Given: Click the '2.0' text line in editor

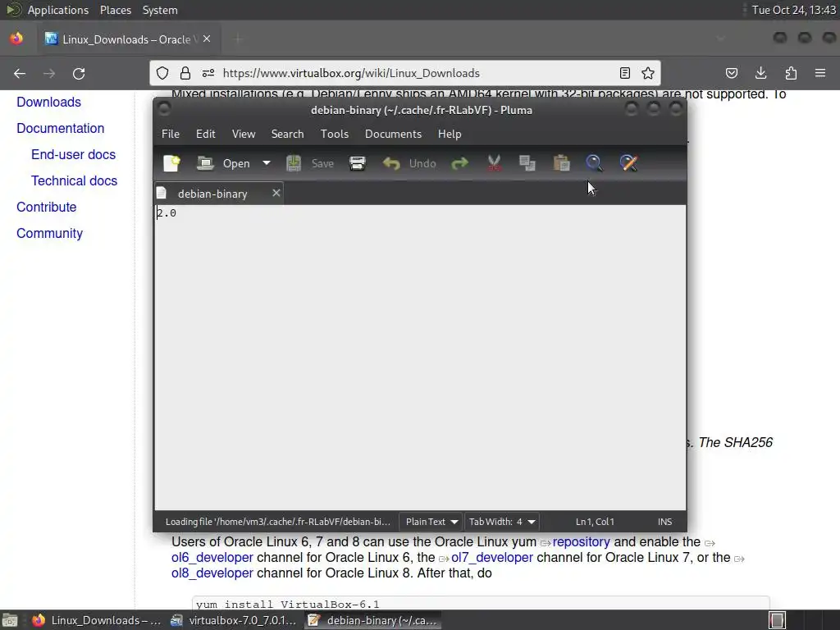Looking at the screenshot, I should coord(166,213).
